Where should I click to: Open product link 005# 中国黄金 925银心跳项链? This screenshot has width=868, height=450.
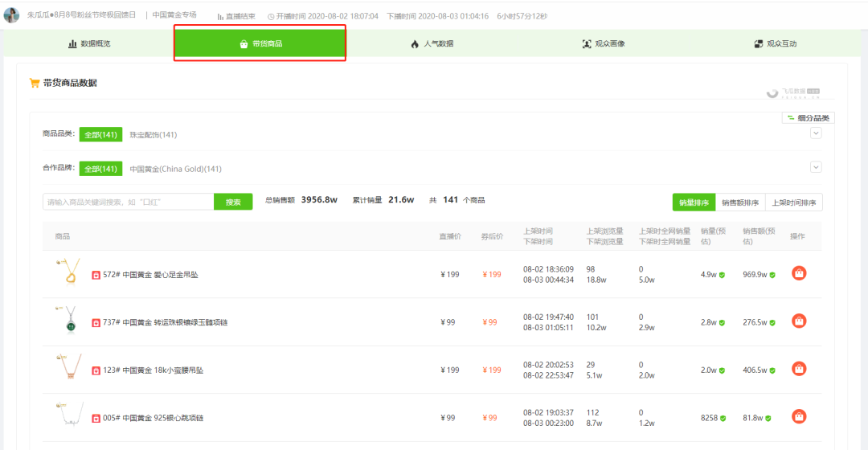[x=154, y=418]
